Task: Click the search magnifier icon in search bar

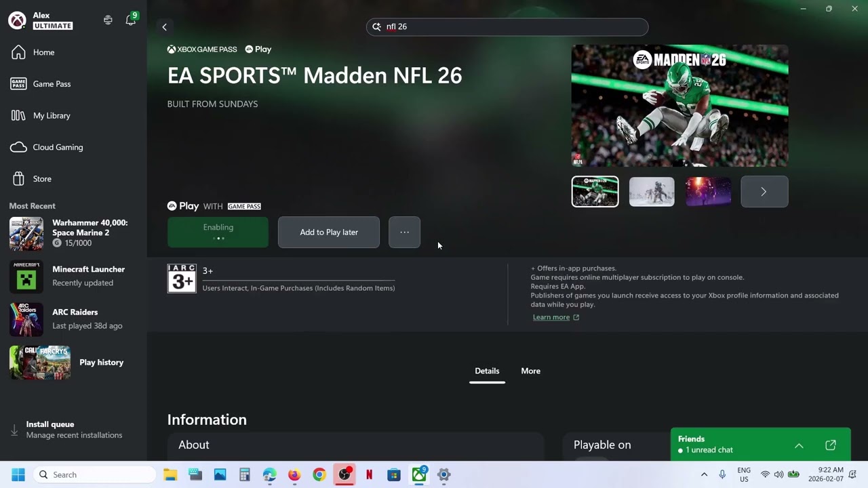Action: (x=377, y=27)
